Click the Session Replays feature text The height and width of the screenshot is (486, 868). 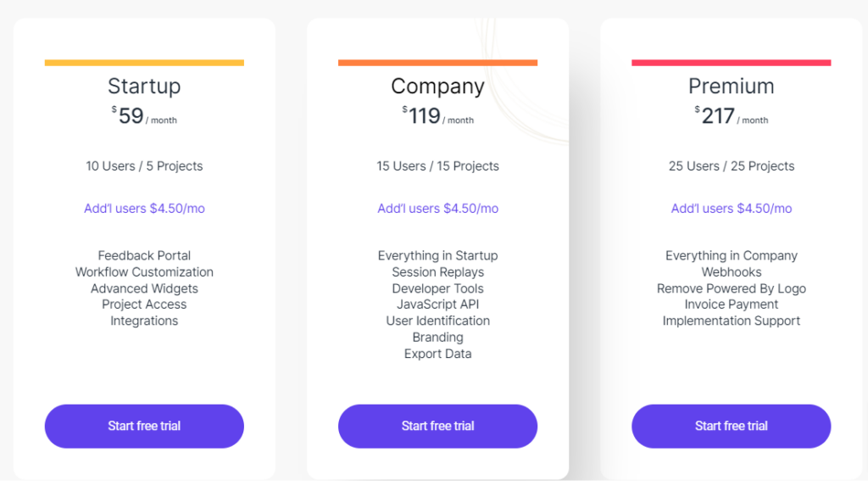pos(437,272)
